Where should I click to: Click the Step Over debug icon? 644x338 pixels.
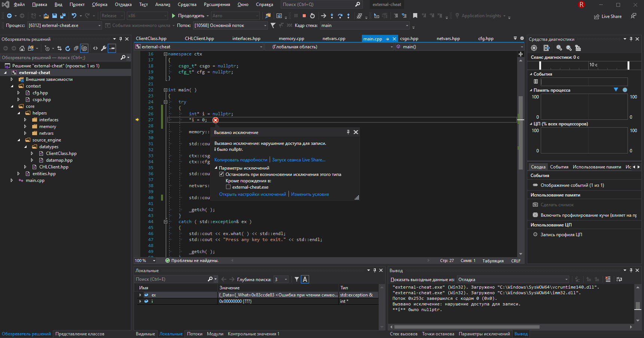pyautogui.click(x=340, y=16)
